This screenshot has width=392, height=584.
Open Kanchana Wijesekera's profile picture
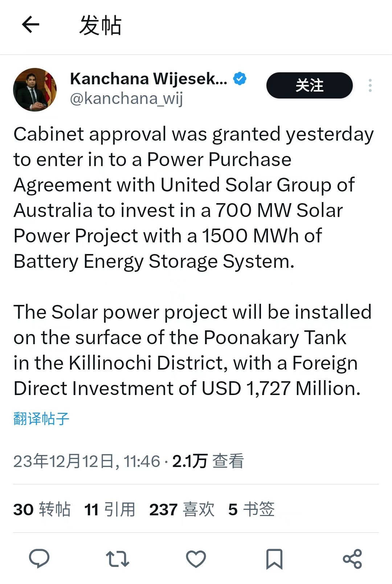click(35, 89)
